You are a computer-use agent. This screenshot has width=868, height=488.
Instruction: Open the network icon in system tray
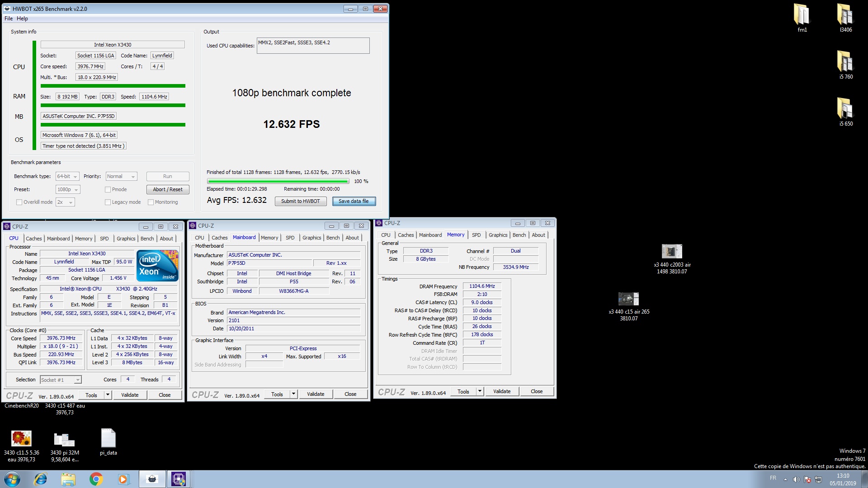pyautogui.click(x=818, y=479)
